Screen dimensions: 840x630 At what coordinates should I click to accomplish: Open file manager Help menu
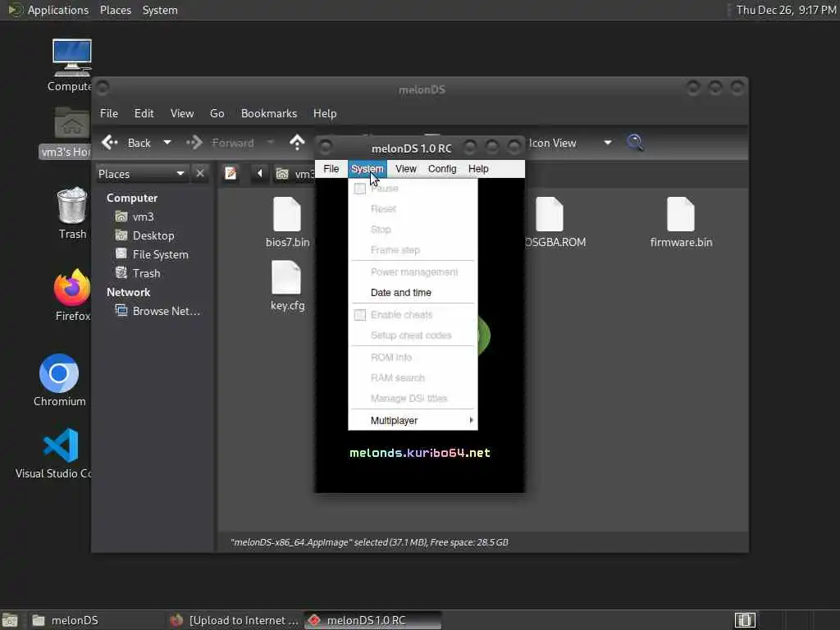click(x=325, y=113)
